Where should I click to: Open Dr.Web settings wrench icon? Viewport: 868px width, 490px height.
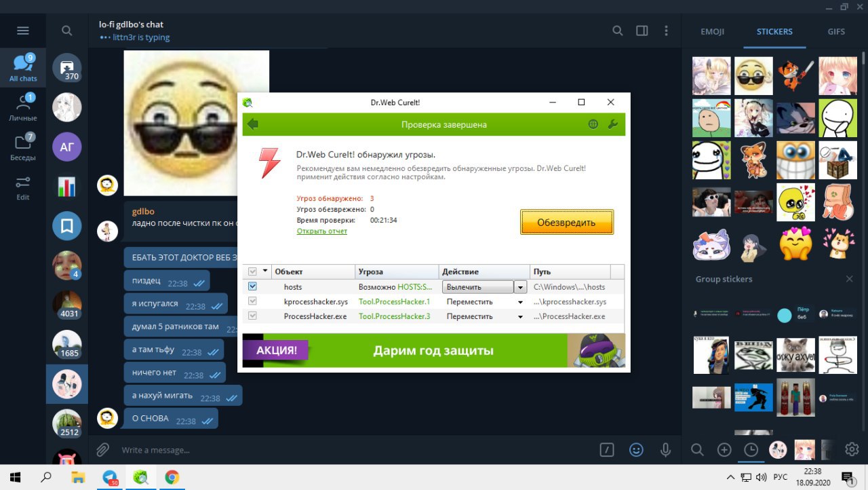(x=612, y=124)
